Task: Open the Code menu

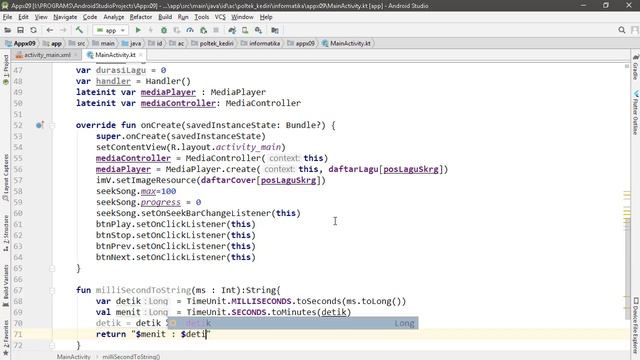Action: pyautogui.click(x=90, y=17)
